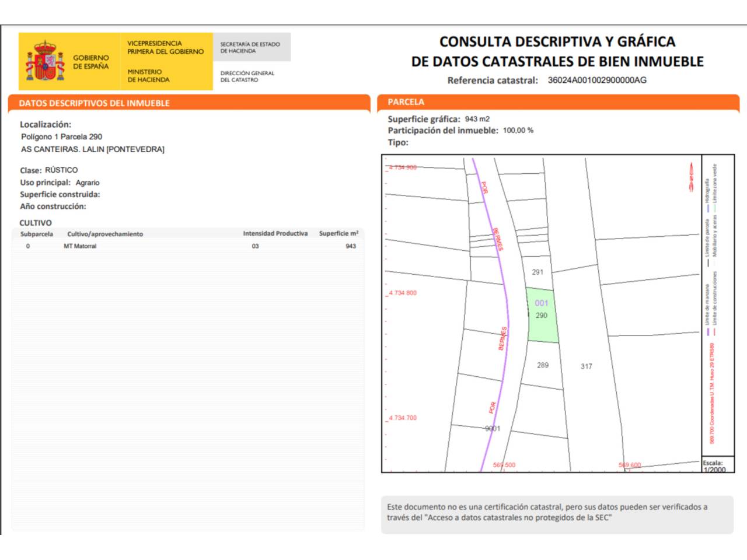Click the 'Superficie m²' column header
747x560 pixels.
(x=338, y=233)
